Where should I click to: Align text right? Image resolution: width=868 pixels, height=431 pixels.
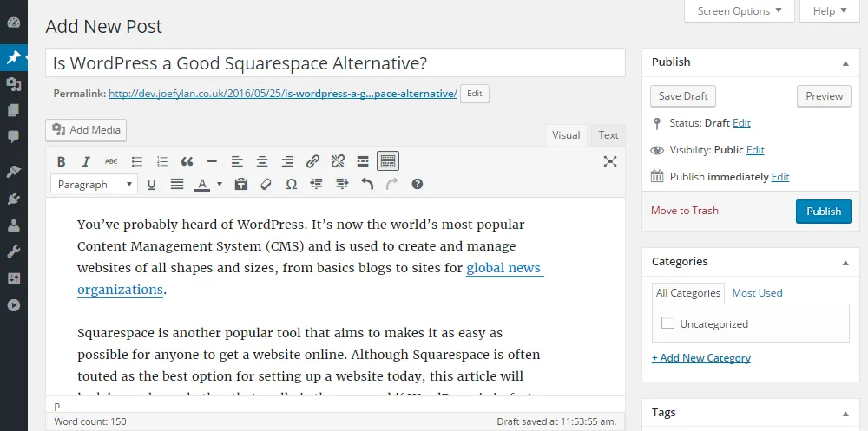[x=287, y=161]
